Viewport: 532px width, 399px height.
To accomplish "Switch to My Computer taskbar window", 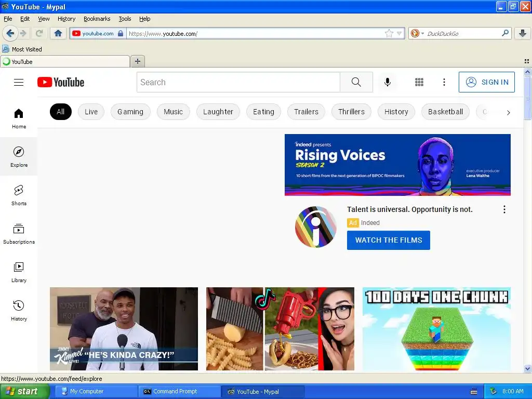I will click(97, 391).
